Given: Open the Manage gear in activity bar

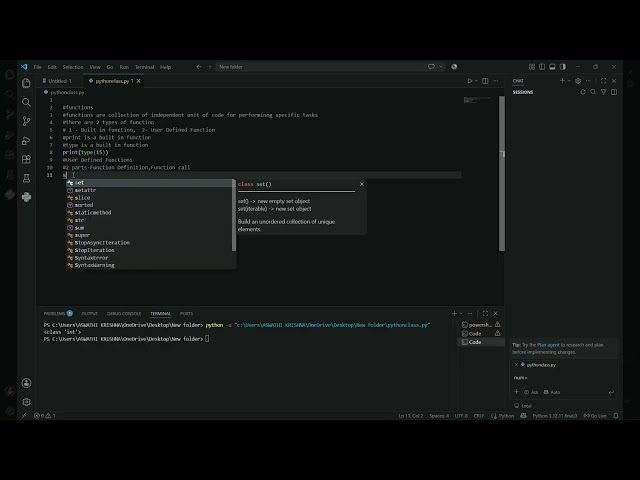Looking at the screenshot, I should (x=26, y=402).
